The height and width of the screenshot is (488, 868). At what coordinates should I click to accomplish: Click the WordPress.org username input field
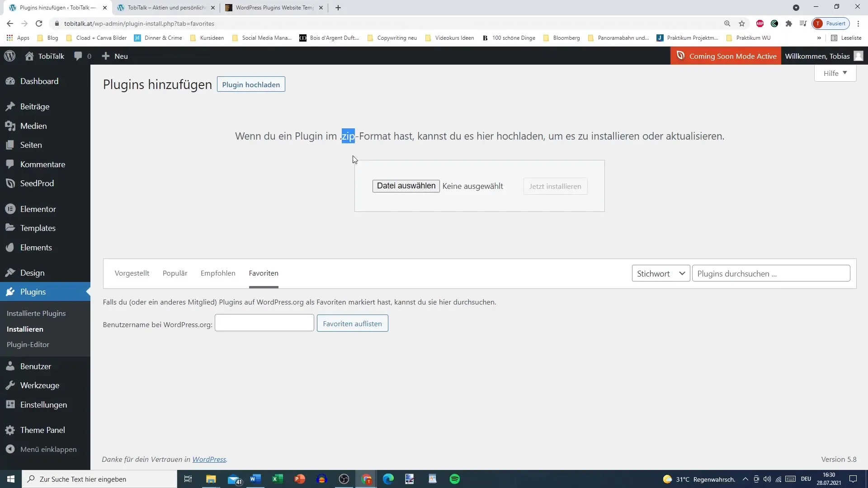pos(264,324)
